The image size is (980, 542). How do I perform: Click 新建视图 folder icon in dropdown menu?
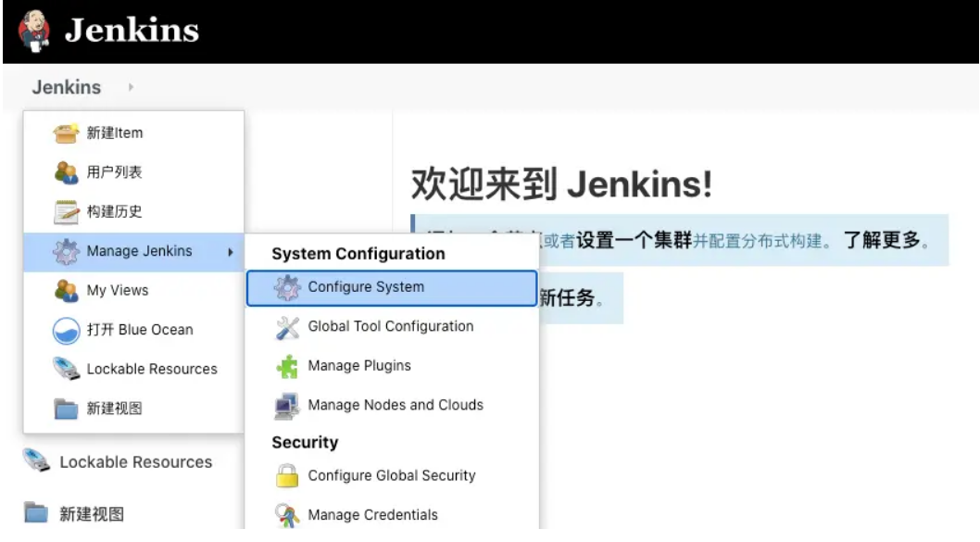pyautogui.click(x=66, y=409)
